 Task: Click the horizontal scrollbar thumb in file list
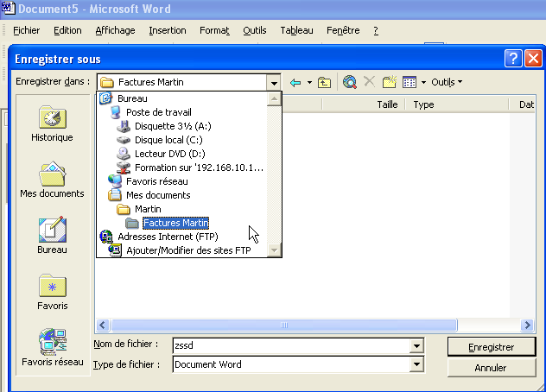click(x=283, y=326)
